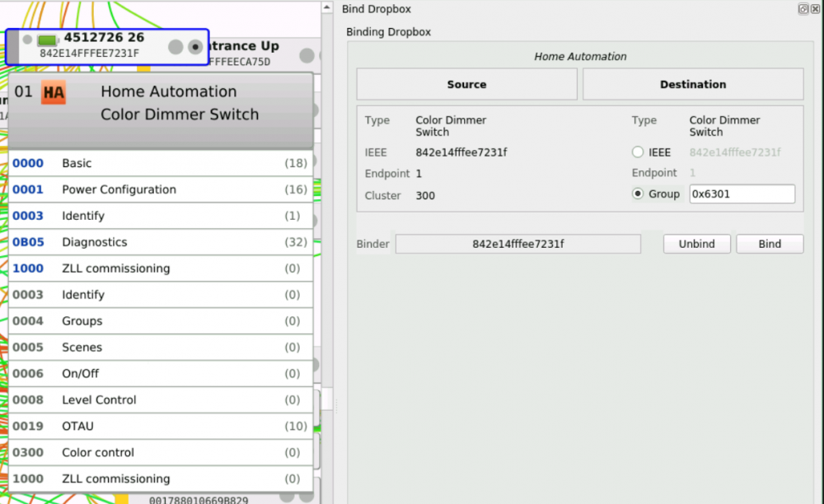This screenshot has height=504, width=824.
Task: Click the HA profile badge icon
Action: [x=54, y=92]
